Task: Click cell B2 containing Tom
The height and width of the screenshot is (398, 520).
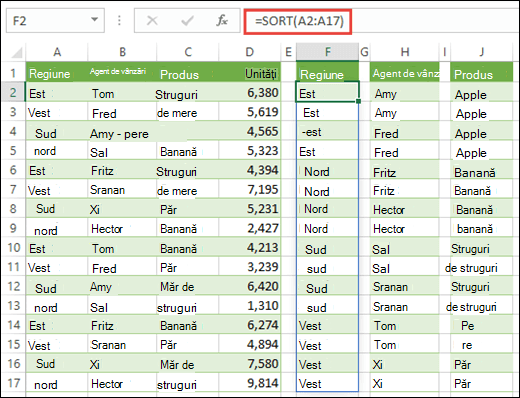Action: click(122, 92)
